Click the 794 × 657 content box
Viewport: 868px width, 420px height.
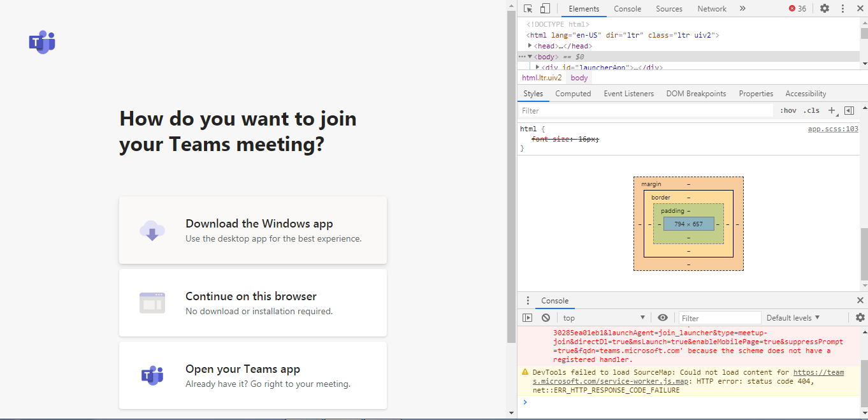pos(688,224)
